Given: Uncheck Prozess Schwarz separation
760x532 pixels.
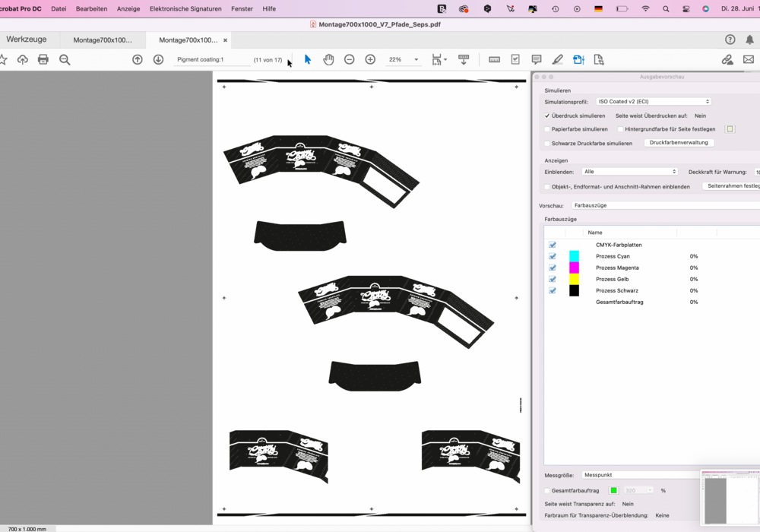Looking at the screenshot, I should (553, 291).
